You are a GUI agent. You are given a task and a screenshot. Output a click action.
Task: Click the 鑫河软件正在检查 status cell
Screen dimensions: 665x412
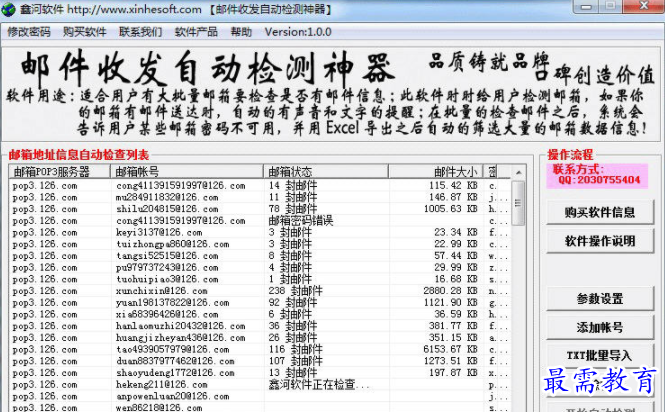pyautogui.click(x=319, y=385)
